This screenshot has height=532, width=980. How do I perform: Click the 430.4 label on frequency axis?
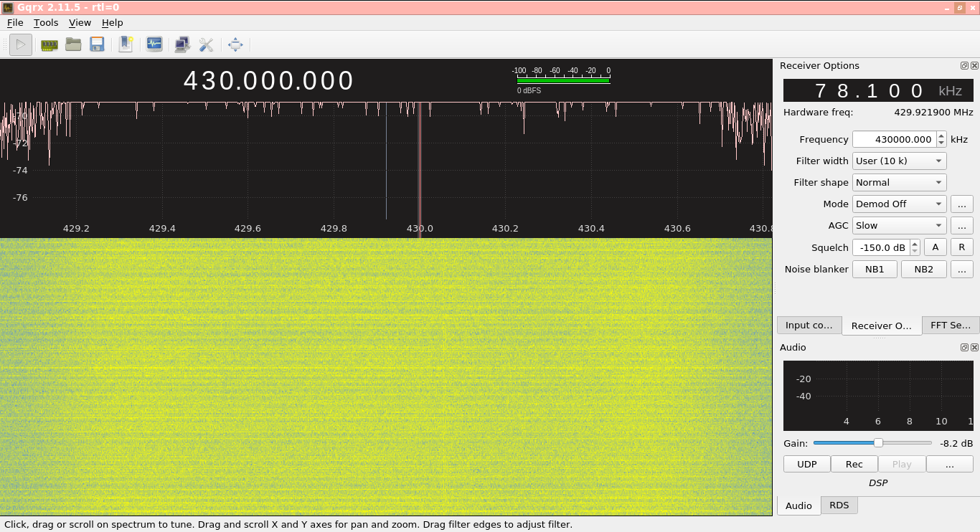[x=591, y=229]
